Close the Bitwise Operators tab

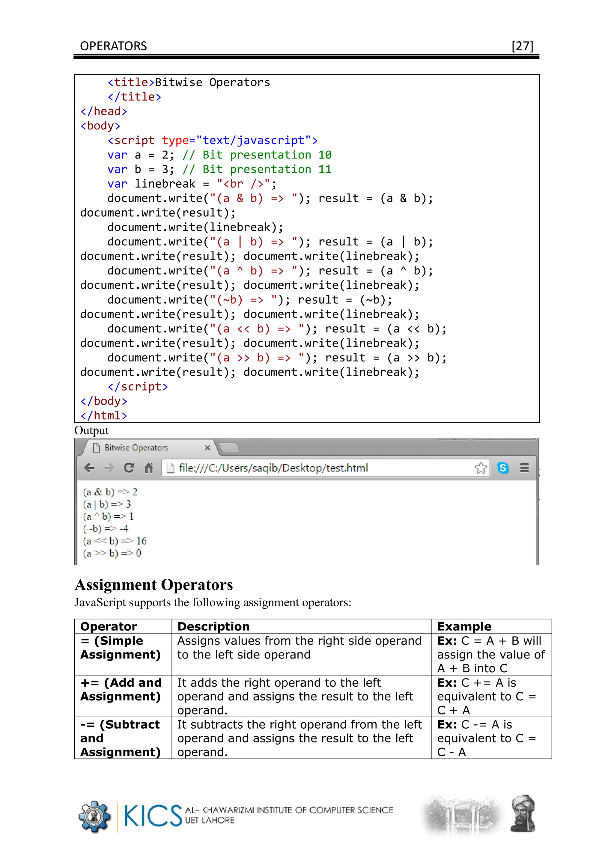[x=207, y=447]
